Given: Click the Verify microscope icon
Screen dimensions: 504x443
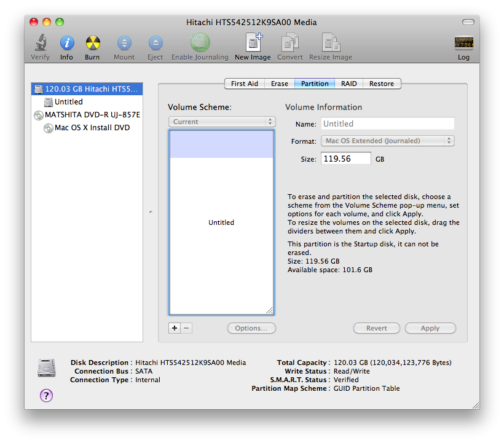Looking at the screenshot, I should pyautogui.click(x=41, y=43).
